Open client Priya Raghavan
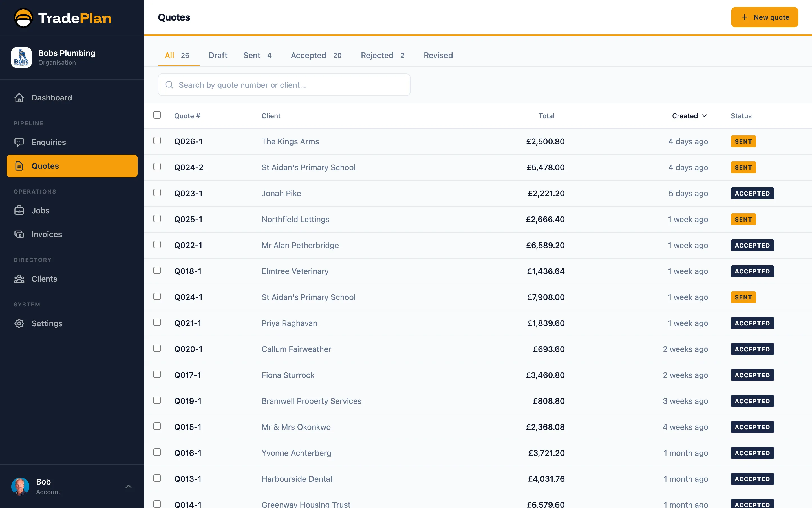Viewport: 812px width, 508px height. 289,323
